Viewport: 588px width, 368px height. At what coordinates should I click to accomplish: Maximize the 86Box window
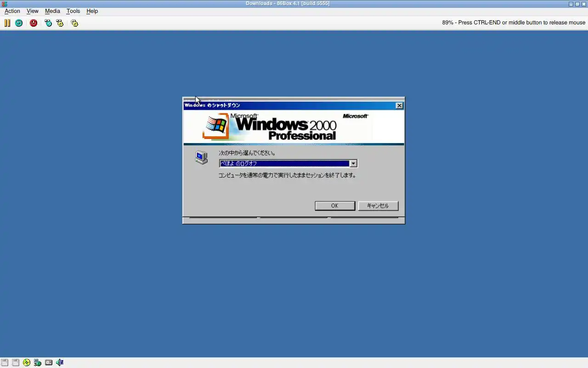pyautogui.click(x=577, y=4)
